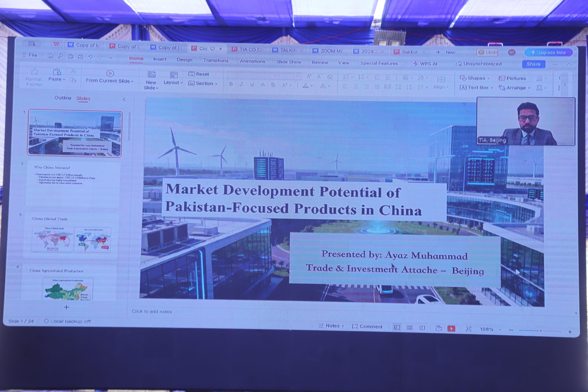The width and height of the screenshot is (588, 392).
Task: Click the Save icon in quick toolbar
Action: click(50, 56)
